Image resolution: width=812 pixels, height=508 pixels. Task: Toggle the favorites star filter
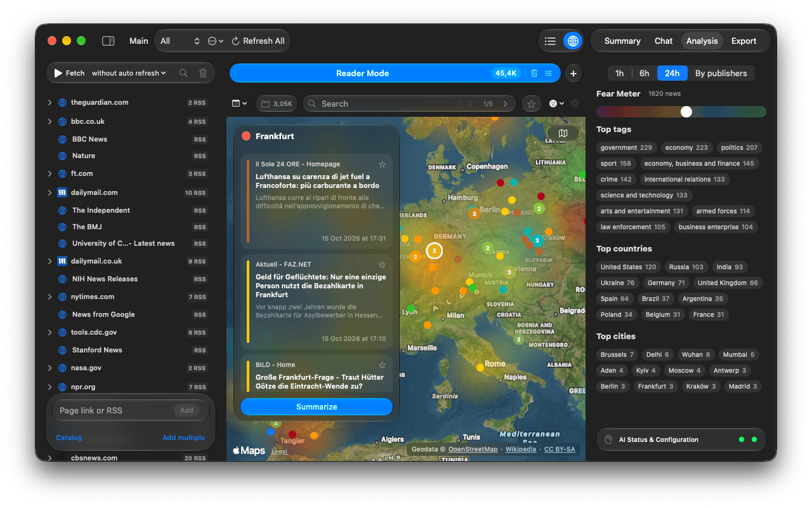pos(532,104)
